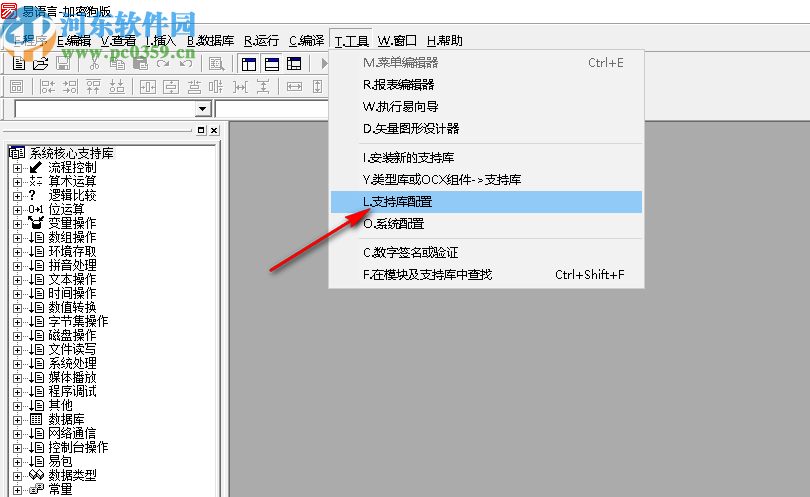Click the Copy toolbar icon

click(117, 64)
